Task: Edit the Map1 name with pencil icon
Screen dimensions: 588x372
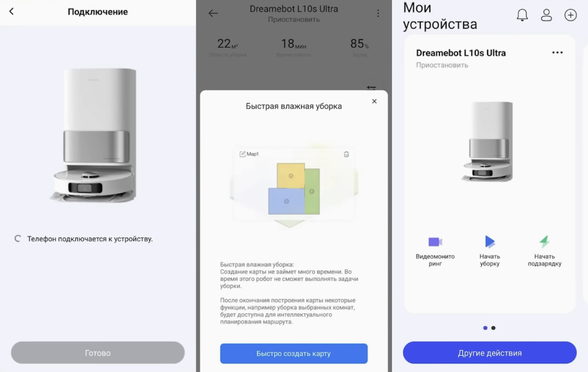Action: (x=243, y=154)
